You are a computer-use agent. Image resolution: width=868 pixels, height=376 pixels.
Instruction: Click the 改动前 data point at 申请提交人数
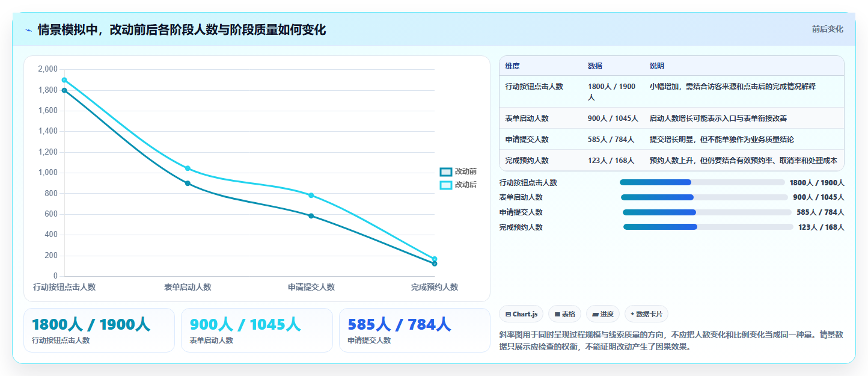[x=311, y=216]
